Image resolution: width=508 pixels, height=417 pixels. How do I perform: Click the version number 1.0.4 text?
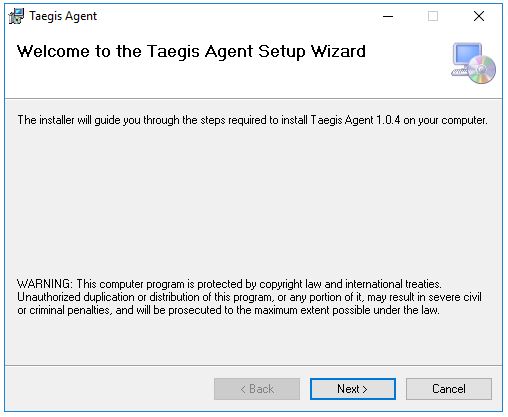(x=388, y=120)
